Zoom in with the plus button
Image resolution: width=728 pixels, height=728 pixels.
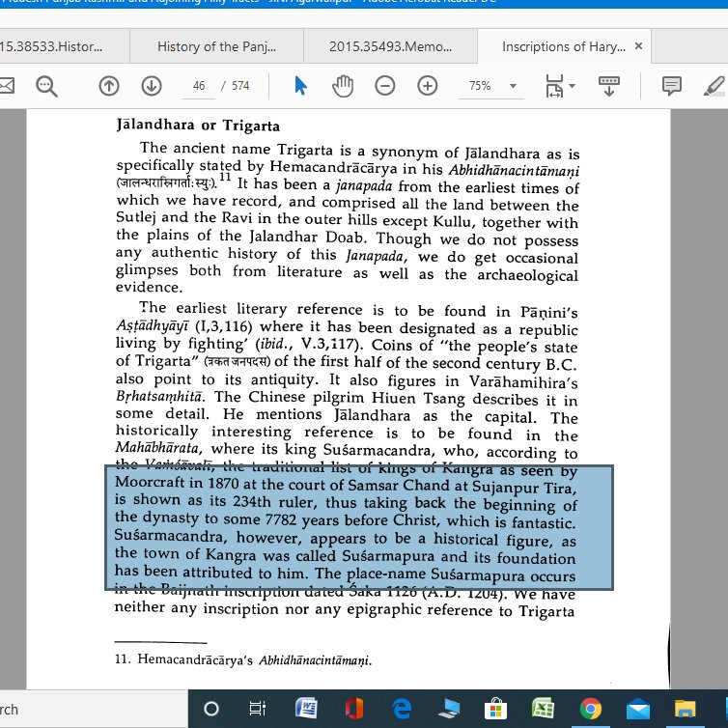[427, 86]
